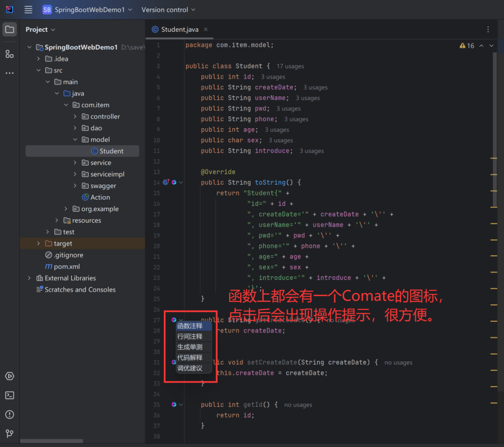Open the main hamburger menu
The width and height of the screenshot is (504, 447).
tap(28, 10)
